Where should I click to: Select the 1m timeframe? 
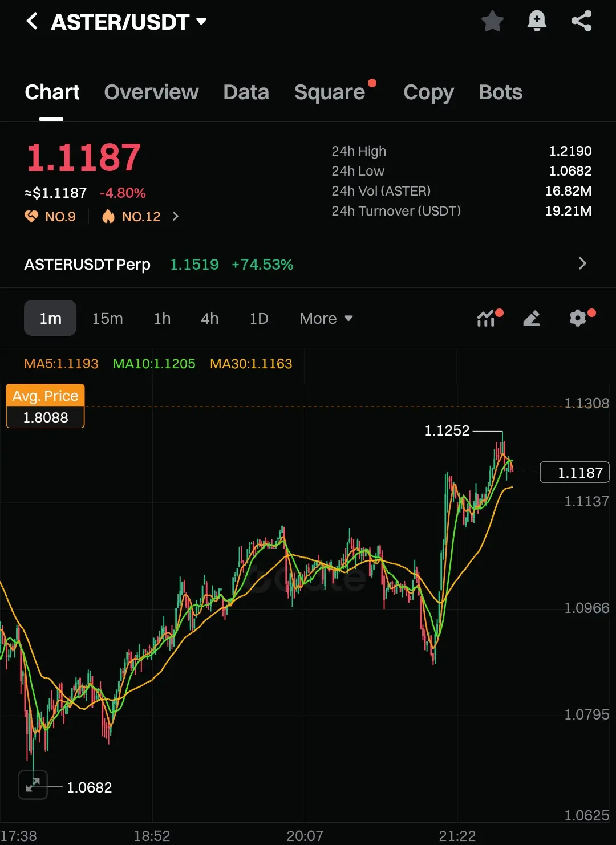[x=50, y=318]
